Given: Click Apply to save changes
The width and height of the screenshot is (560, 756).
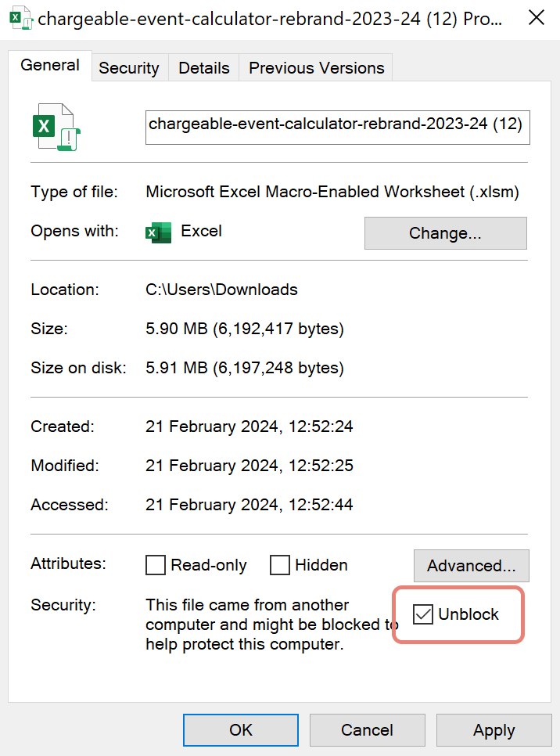Looking at the screenshot, I should (x=494, y=730).
